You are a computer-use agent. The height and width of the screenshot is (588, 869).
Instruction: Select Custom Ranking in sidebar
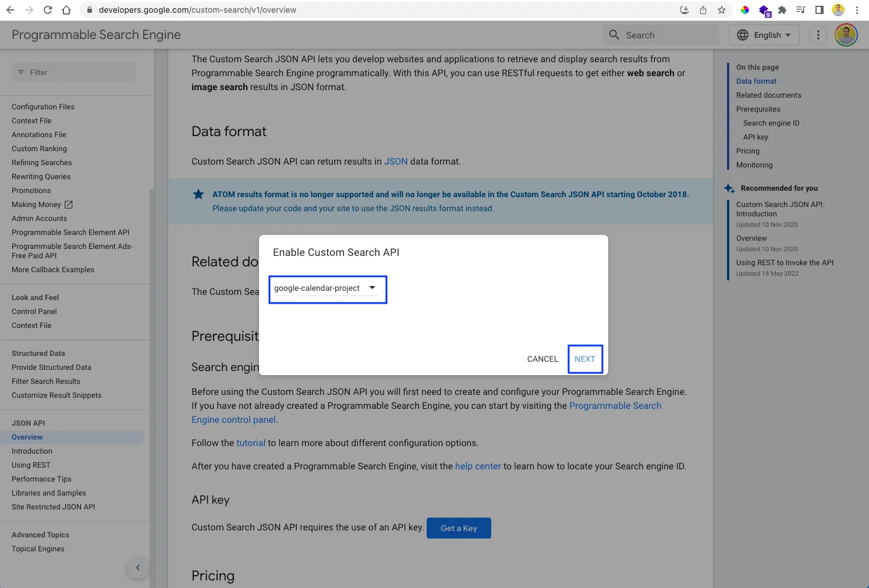(x=39, y=149)
